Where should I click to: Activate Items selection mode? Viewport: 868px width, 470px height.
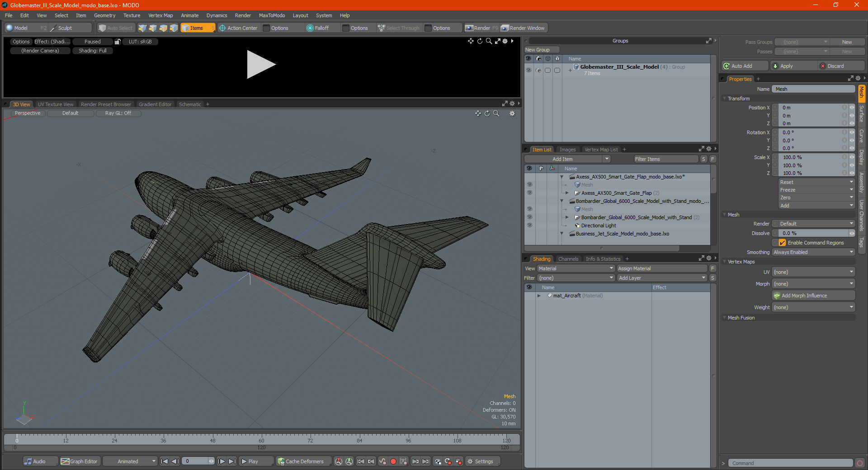pyautogui.click(x=198, y=28)
